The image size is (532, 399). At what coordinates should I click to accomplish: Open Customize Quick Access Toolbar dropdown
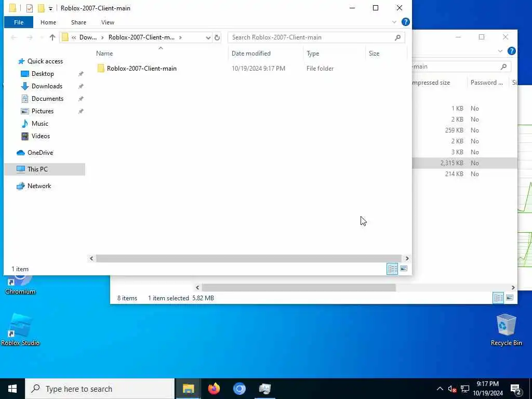pyautogui.click(x=50, y=8)
